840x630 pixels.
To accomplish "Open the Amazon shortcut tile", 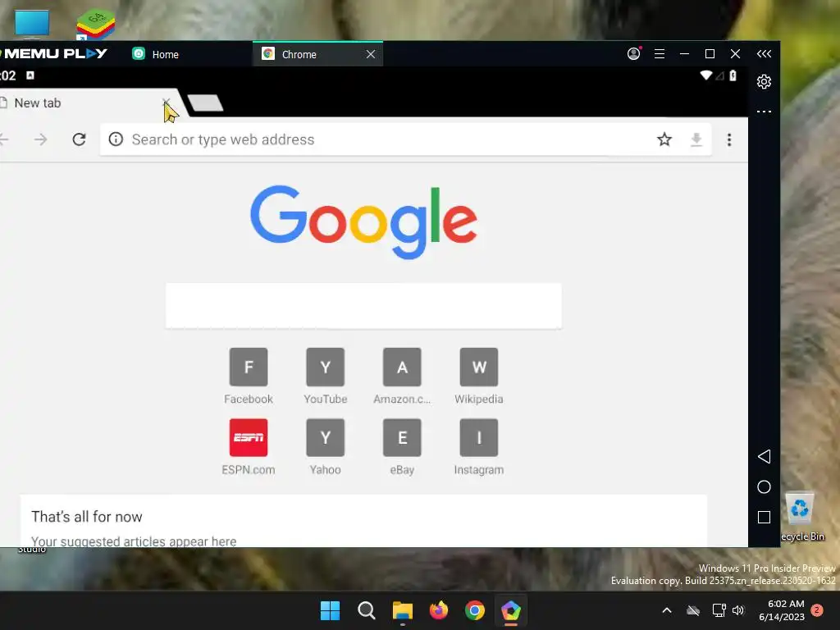I will [x=402, y=376].
